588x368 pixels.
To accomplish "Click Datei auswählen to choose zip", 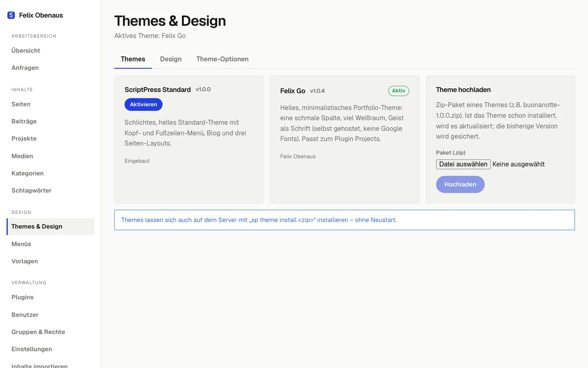I will [463, 164].
